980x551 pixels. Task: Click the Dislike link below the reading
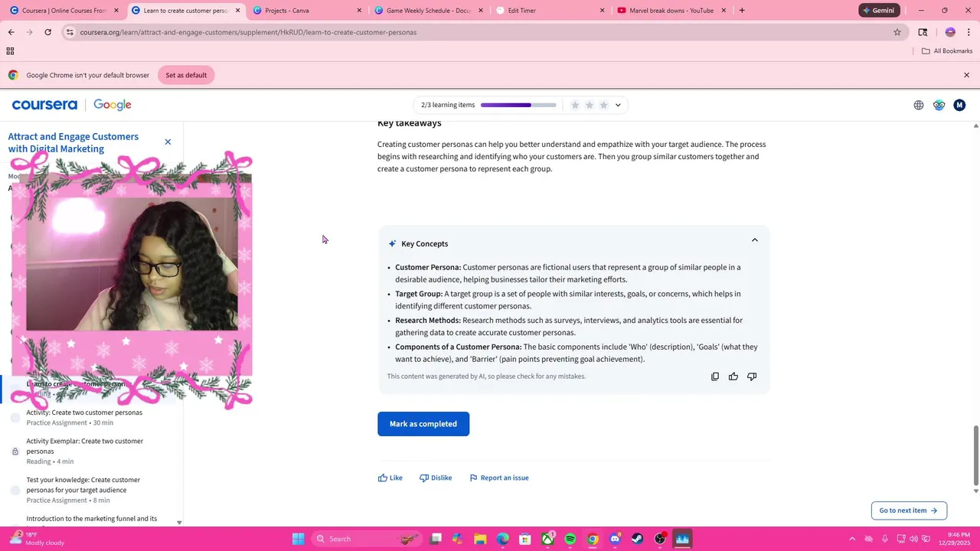(x=436, y=478)
